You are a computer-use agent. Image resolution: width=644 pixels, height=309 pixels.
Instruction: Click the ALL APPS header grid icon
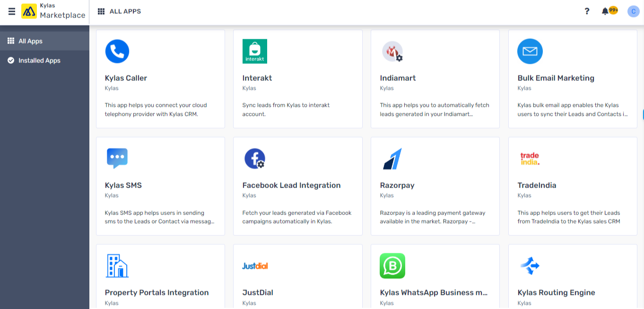(101, 11)
